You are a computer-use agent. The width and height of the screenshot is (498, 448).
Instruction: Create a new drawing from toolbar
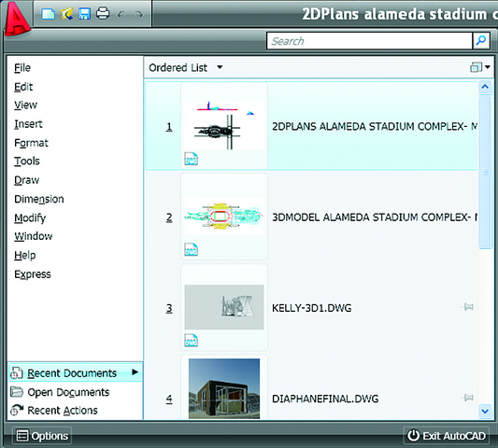tap(48, 14)
